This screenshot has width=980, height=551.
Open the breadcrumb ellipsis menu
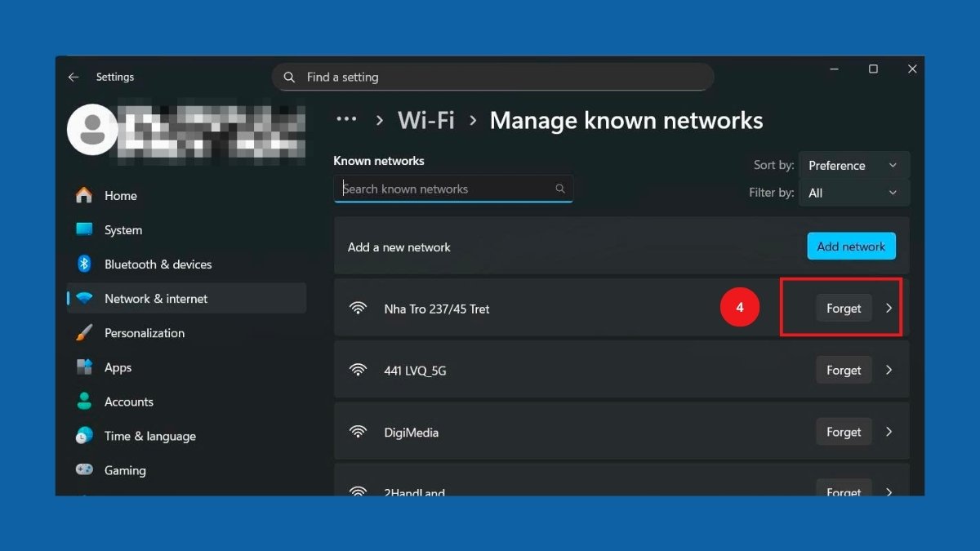346,119
